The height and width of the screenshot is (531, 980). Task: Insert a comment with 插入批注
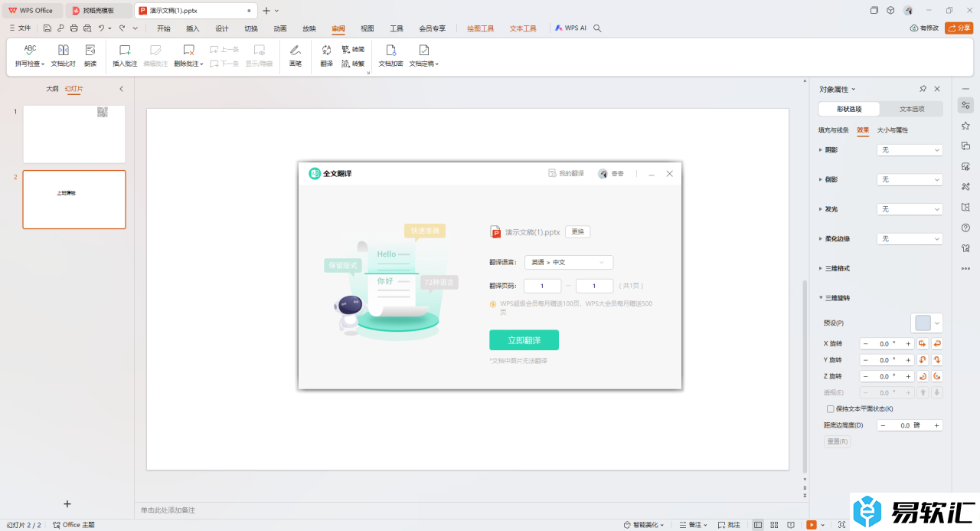coord(125,56)
